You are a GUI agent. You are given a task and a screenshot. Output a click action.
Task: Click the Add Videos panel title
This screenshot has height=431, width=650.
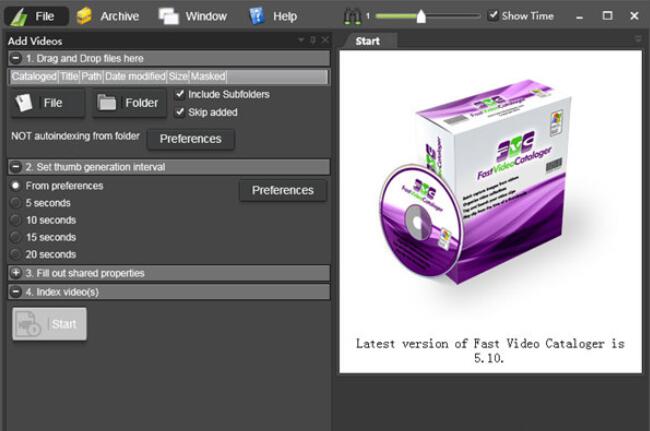[35, 41]
